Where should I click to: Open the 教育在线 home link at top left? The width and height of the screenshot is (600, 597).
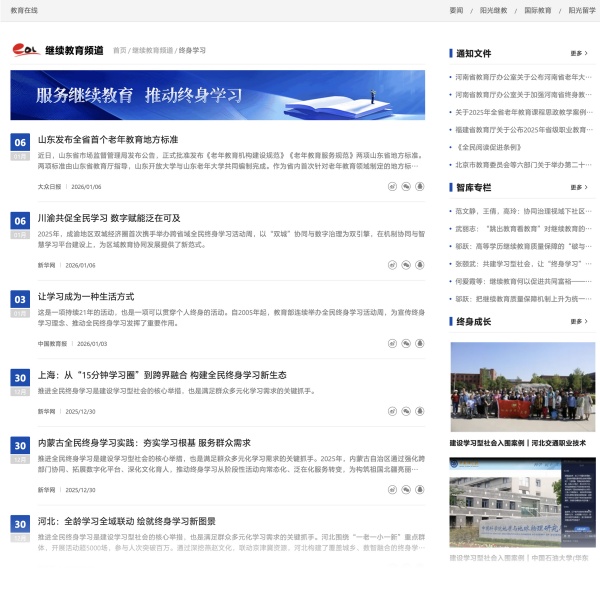pyautogui.click(x=24, y=10)
